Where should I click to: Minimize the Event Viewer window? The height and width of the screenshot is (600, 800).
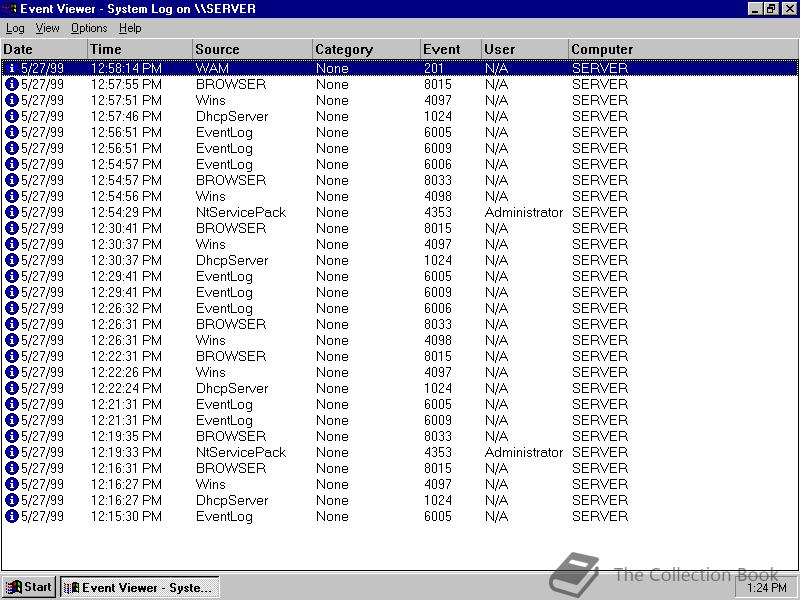(756, 9)
